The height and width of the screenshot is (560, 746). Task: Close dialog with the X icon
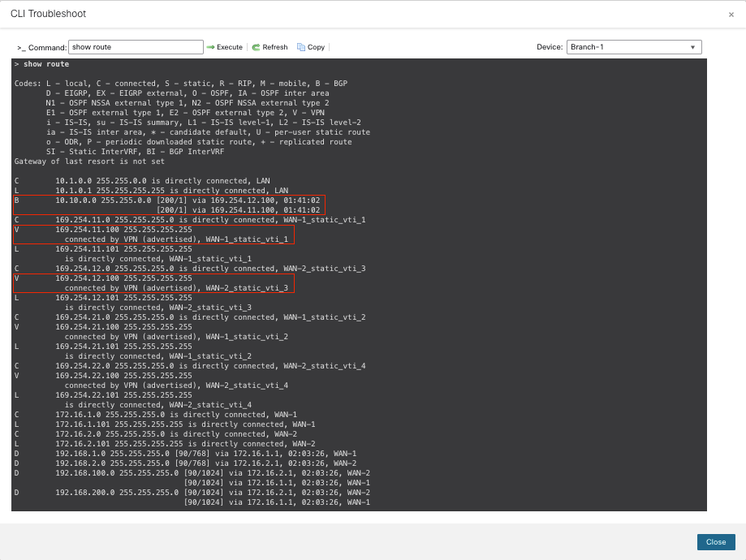731,15
